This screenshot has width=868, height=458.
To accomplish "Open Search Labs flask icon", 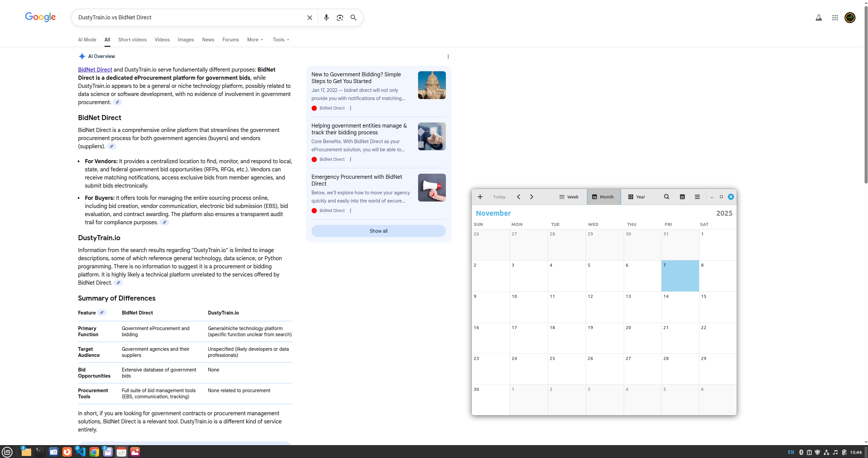I will (x=818, y=18).
